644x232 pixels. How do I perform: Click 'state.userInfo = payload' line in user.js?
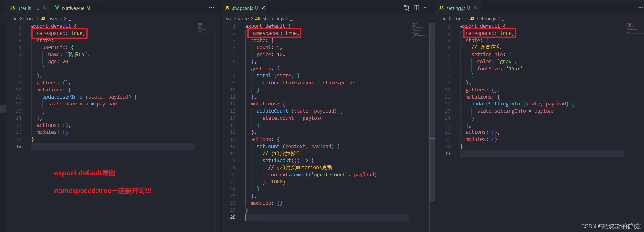pyautogui.click(x=82, y=104)
